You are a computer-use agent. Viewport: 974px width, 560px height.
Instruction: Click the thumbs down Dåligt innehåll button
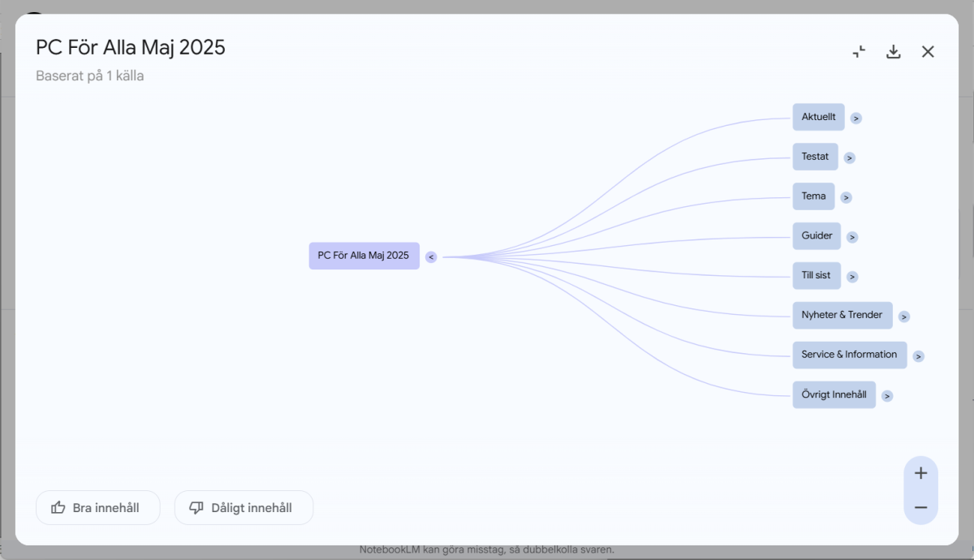(x=243, y=508)
